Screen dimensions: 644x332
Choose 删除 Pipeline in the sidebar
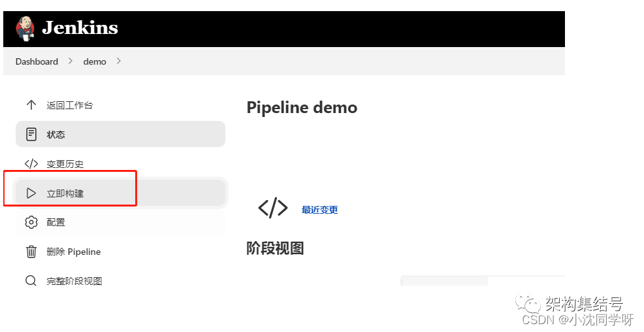pyautogui.click(x=74, y=252)
